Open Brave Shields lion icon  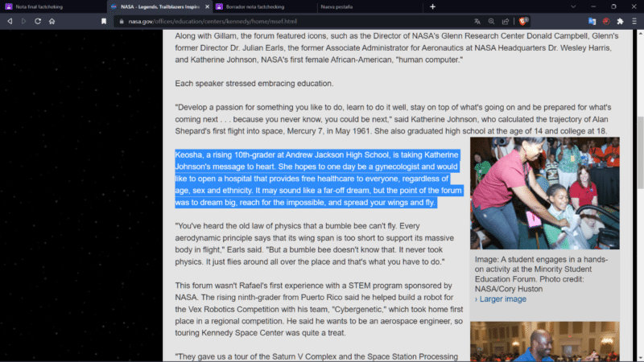click(x=522, y=21)
